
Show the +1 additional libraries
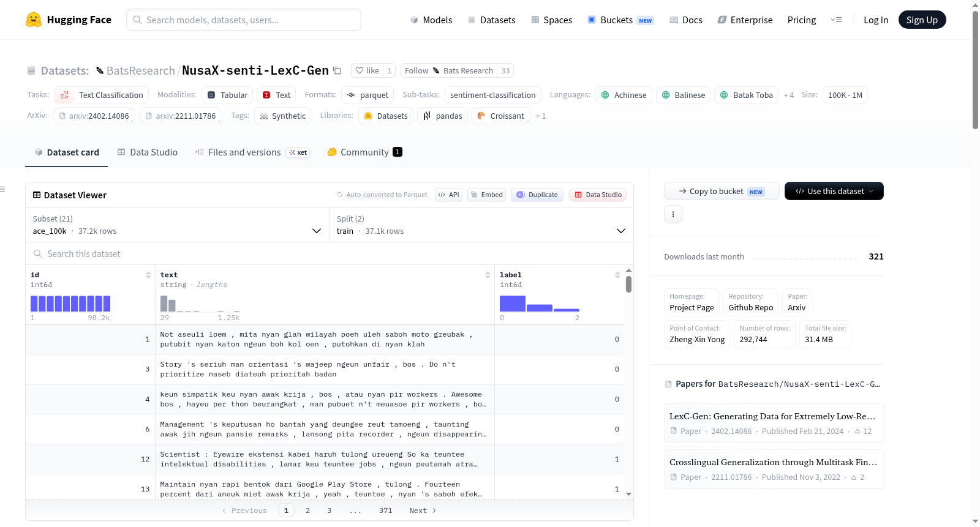coord(540,116)
